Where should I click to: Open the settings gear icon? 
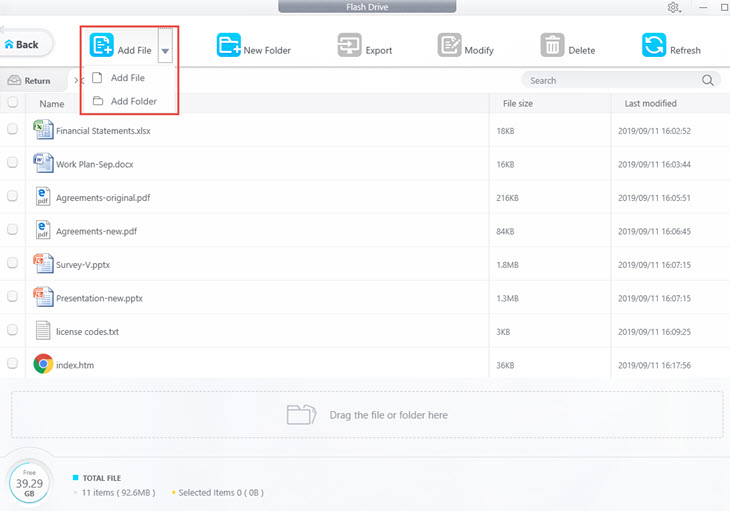coord(673,7)
